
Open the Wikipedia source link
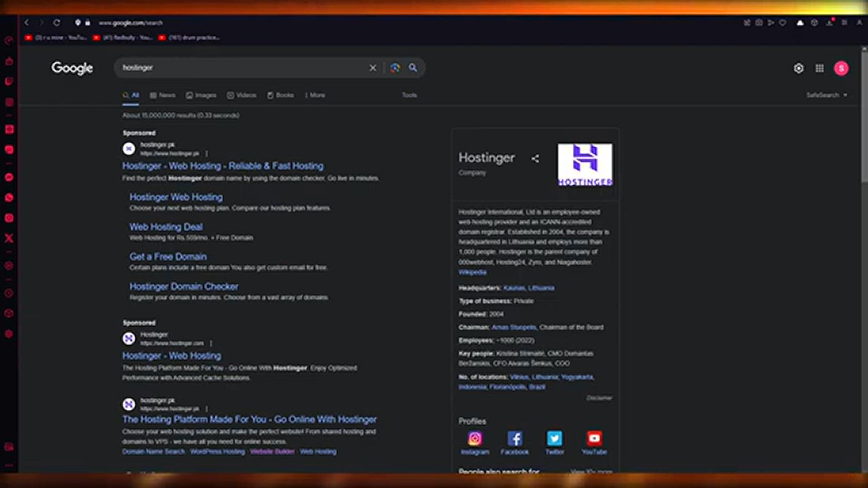coord(472,272)
